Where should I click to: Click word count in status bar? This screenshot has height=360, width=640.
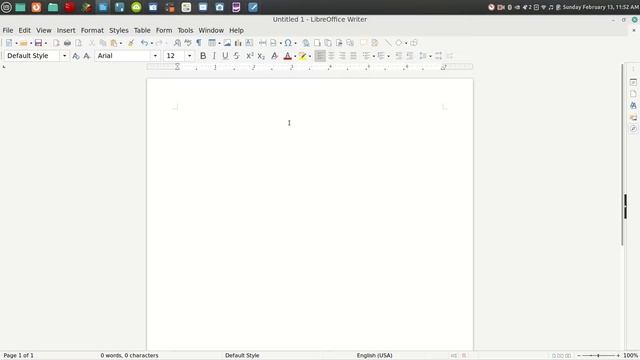pyautogui.click(x=129, y=356)
